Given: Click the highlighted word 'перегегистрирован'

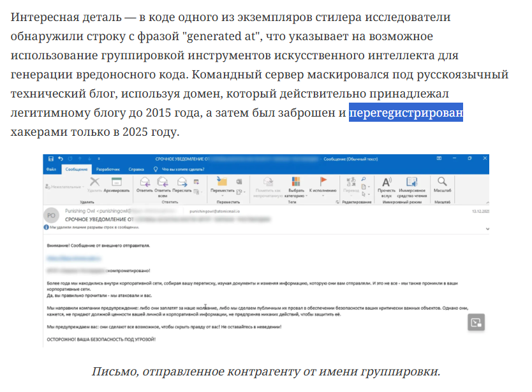Looking at the screenshot, I should coord(406,114).
